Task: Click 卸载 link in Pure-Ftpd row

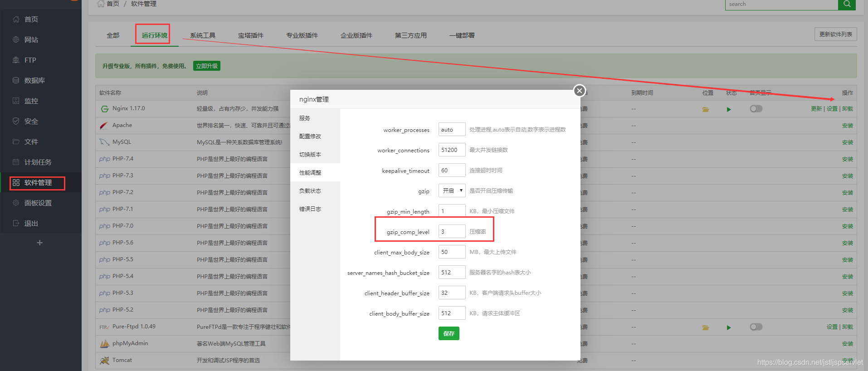Action: [x=848, y=327]
